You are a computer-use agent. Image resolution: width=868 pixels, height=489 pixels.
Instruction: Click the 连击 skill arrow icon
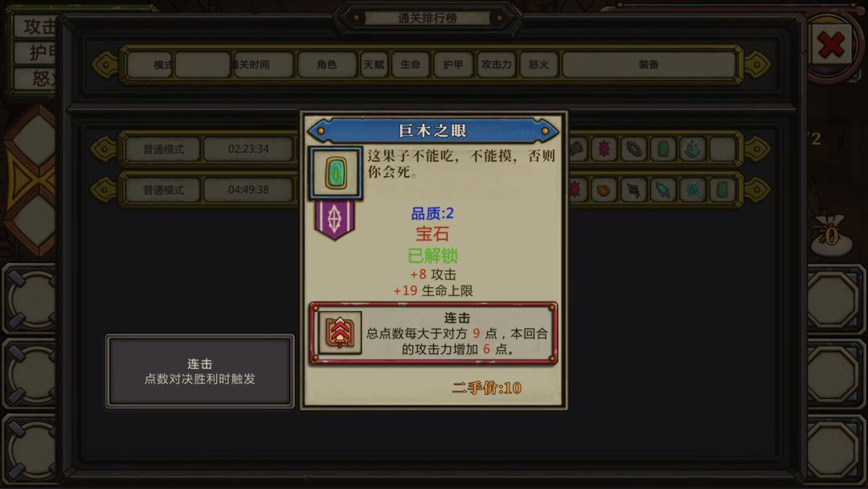340,332
